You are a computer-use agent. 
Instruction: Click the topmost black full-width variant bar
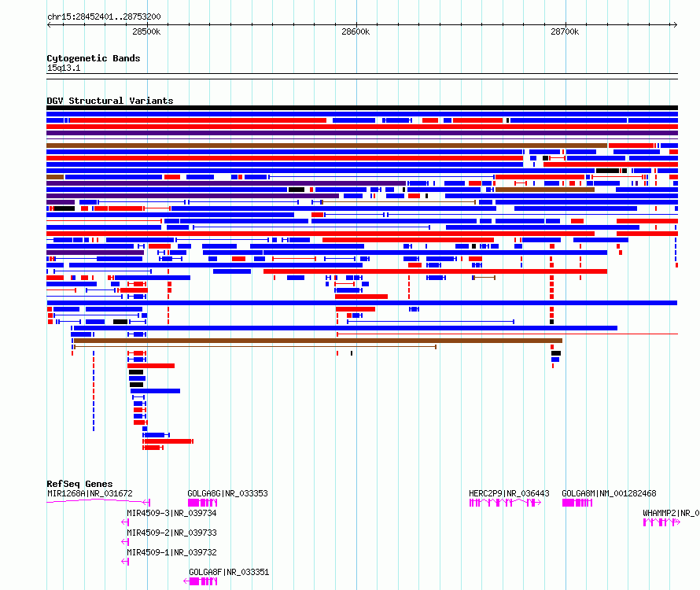click(362, 108)
